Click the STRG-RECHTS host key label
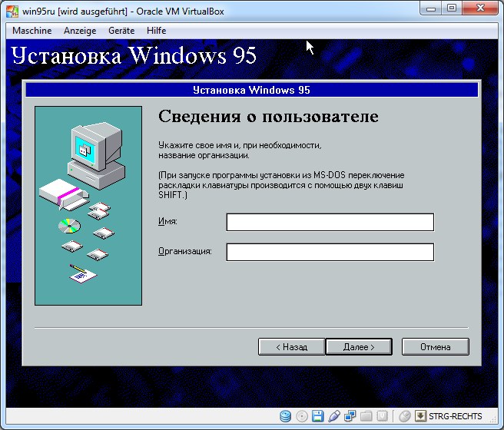The image size is (504, 430). [x=456, y=416]
